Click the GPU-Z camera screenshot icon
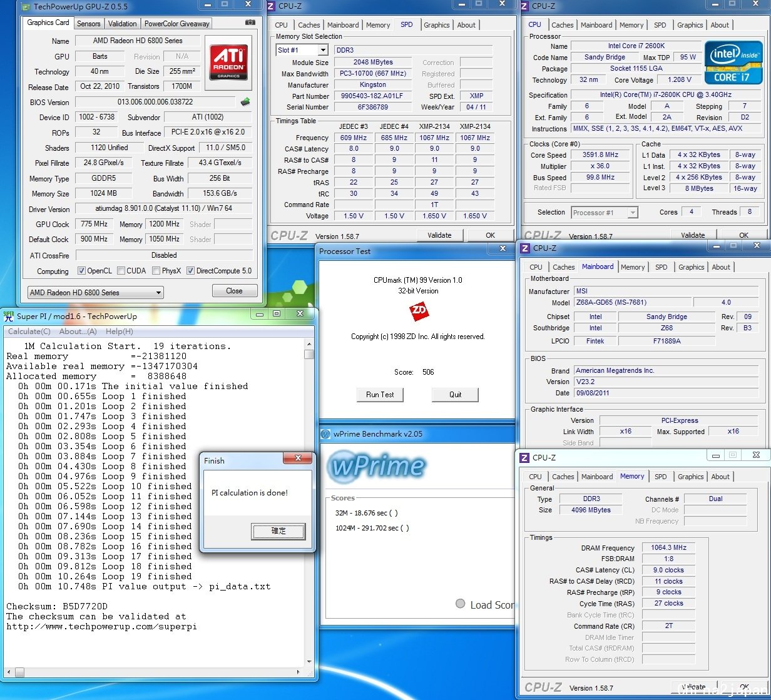 (x=250, y=23)
